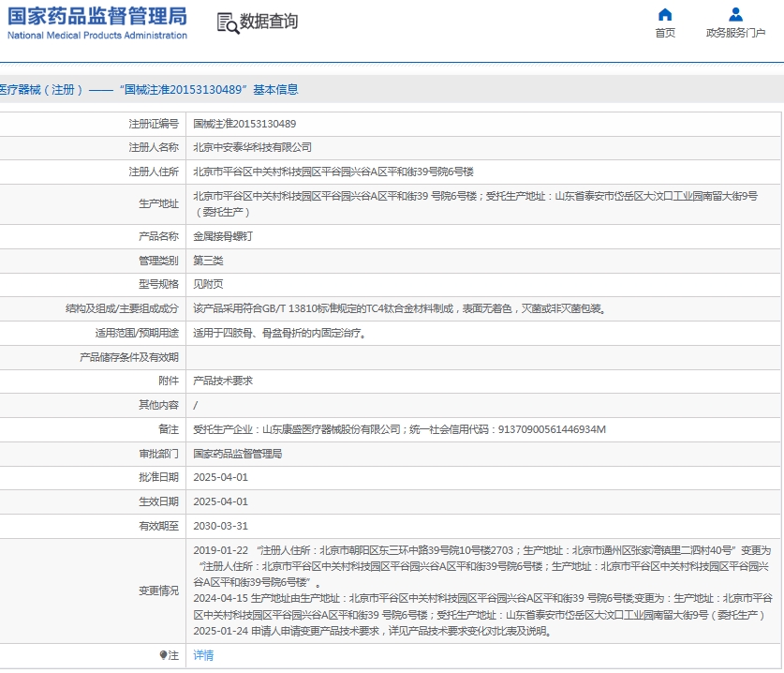This screenshot has width=784, height=673.
Task: Click the home icon 首页
Action: coord(665,14)
